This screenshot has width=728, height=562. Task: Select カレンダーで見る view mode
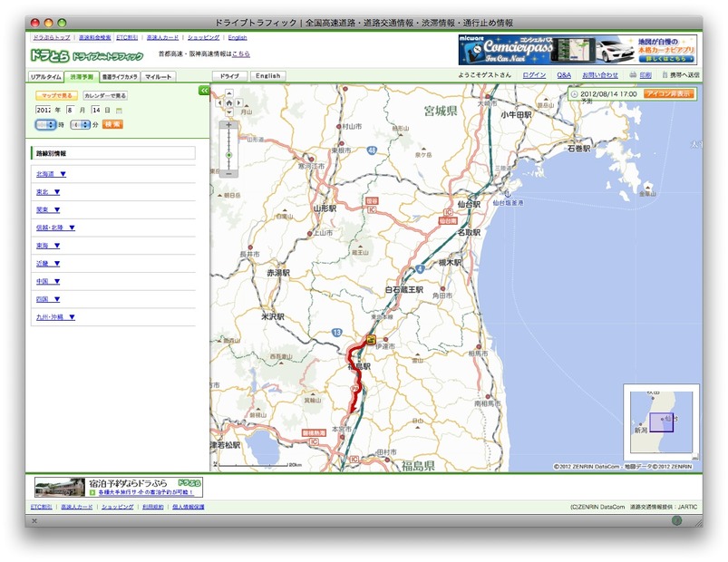tap(105, 95)
